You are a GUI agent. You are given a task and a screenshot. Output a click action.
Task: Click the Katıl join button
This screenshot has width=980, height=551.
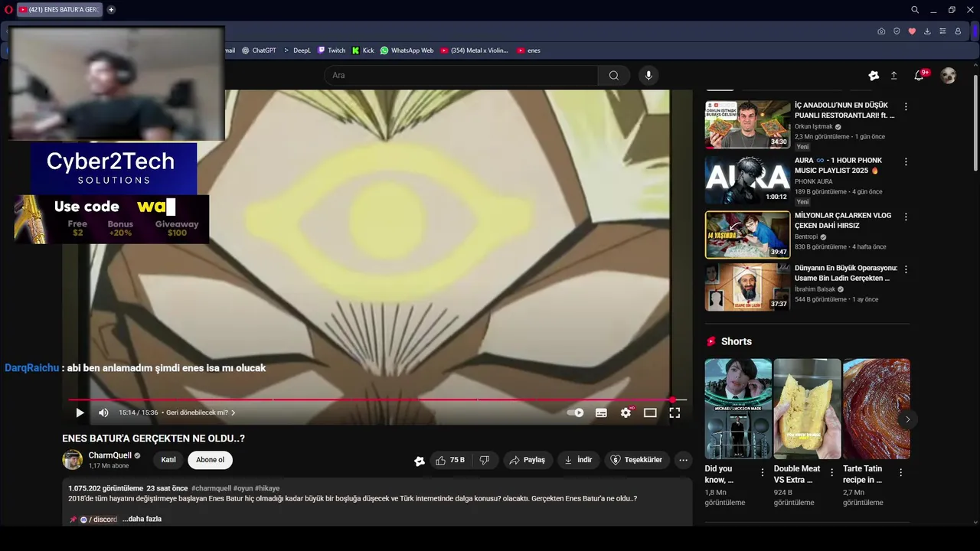tap(168, 460)
